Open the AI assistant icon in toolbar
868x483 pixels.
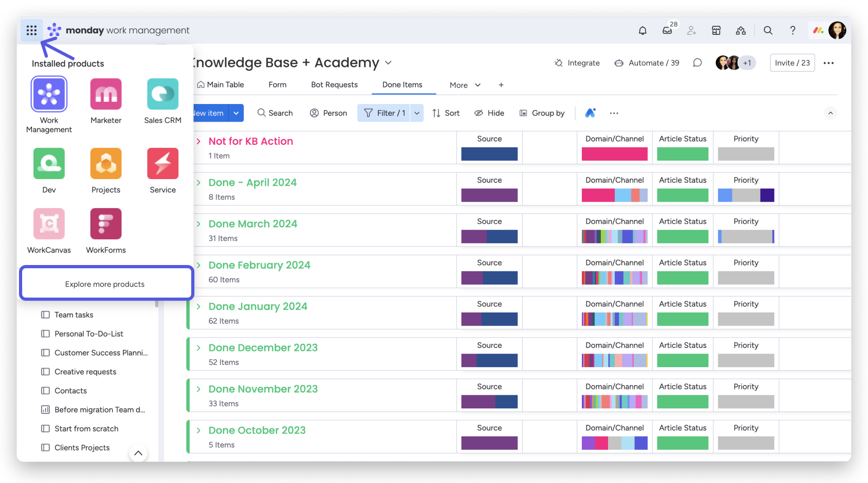[x=590, y=113]
